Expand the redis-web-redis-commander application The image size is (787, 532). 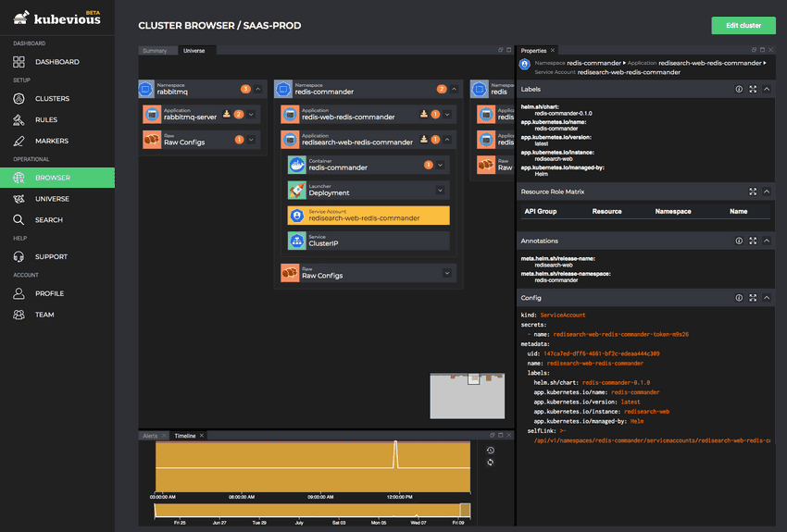coord(447,115)
